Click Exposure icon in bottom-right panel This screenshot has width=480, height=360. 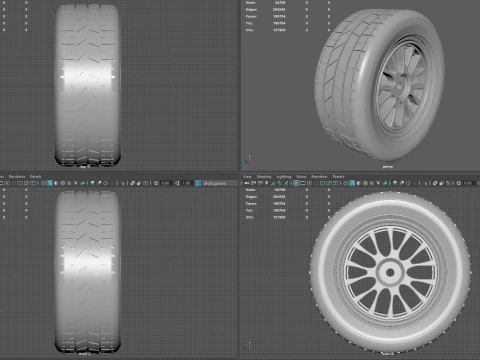[459, 183]
